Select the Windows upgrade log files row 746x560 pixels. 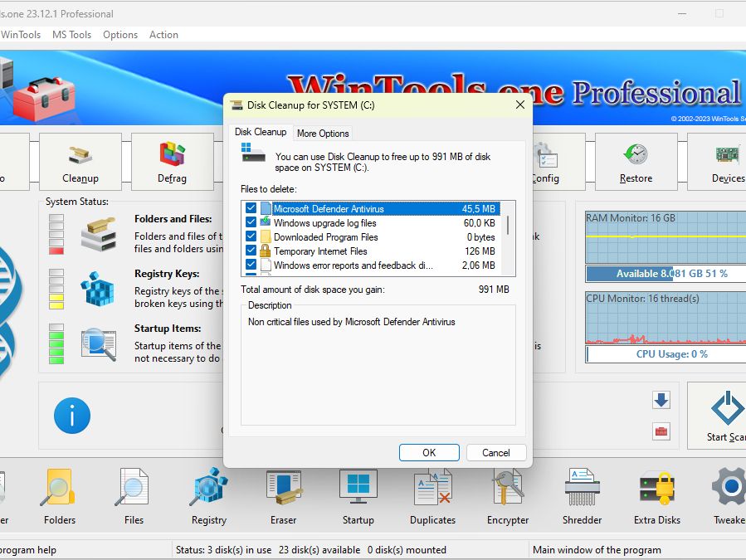371,222
